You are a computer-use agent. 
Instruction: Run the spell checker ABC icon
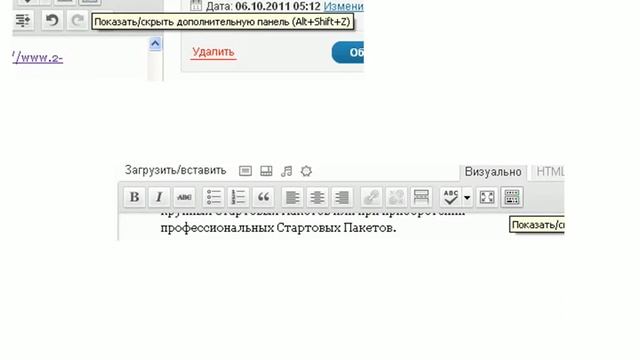point(450,197)
